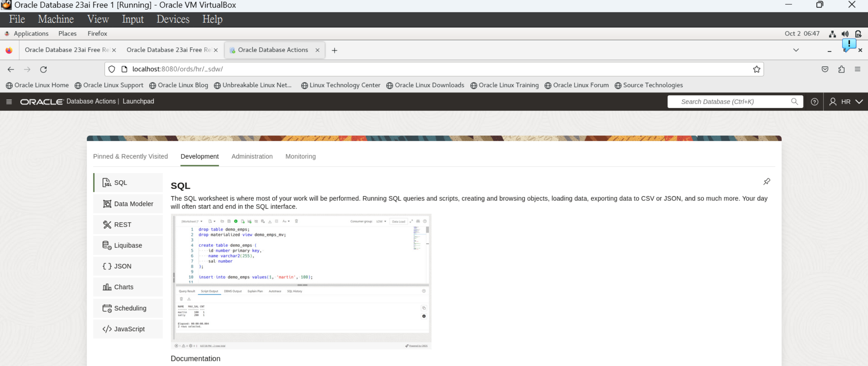Open the Oracle Linux Blog bookmark

coord(179,85)
